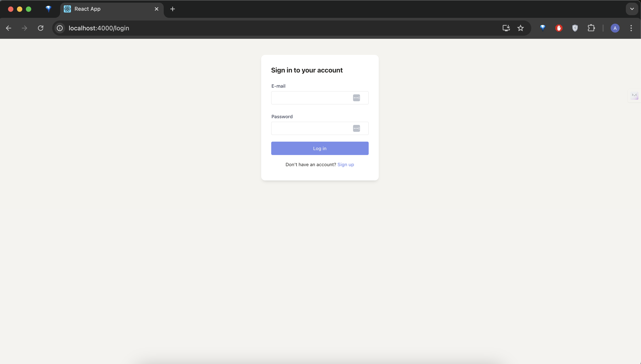Open a new tab with the plus button

172,9
